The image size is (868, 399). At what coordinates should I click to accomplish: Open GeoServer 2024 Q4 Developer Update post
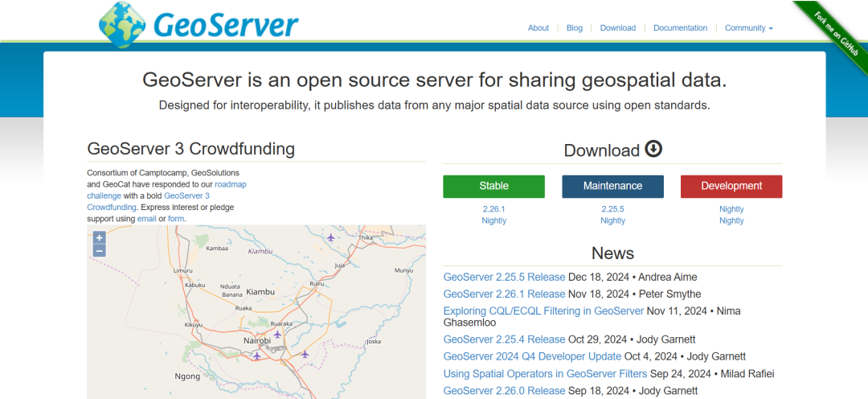[533, 356]
